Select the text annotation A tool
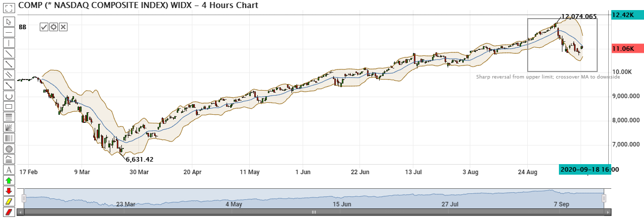The image size is (644, 223). (x=9, y=170)
